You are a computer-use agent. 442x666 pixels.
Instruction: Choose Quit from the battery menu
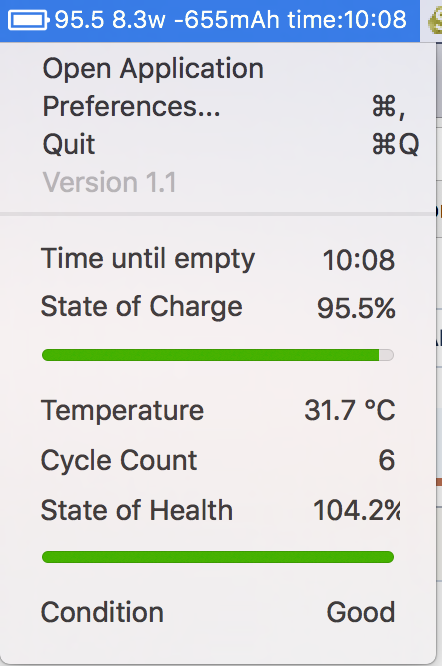[x=218, y=144]
